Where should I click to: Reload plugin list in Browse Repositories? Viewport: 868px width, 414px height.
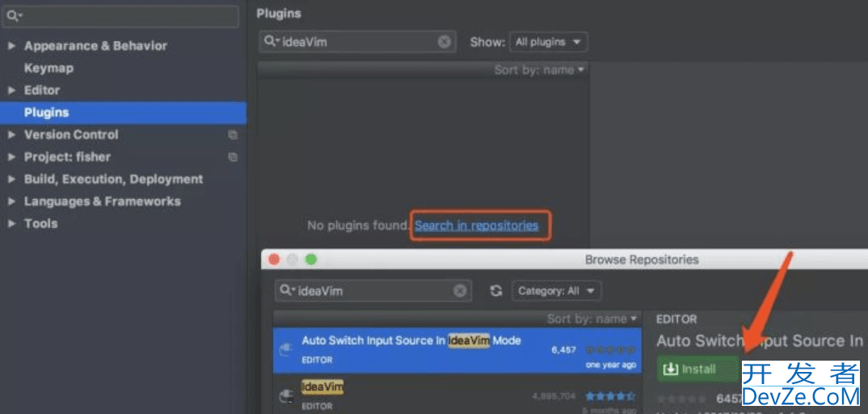click(x=496, y=291)
